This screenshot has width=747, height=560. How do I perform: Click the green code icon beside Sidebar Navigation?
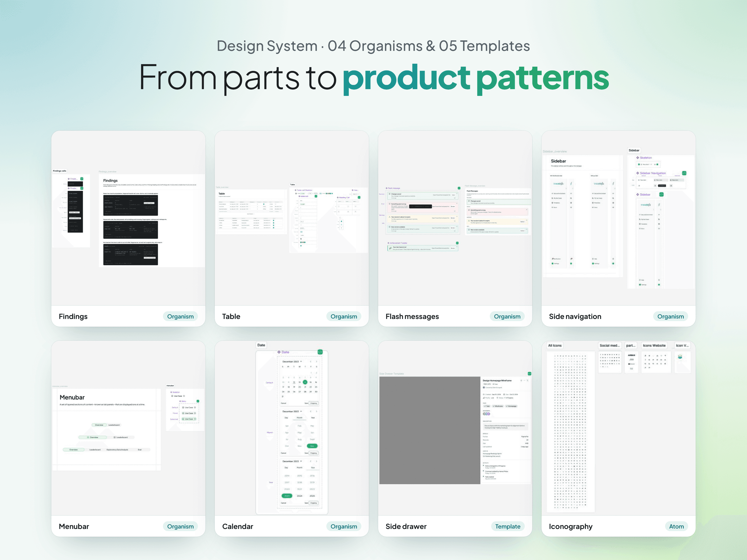point(684,173)
